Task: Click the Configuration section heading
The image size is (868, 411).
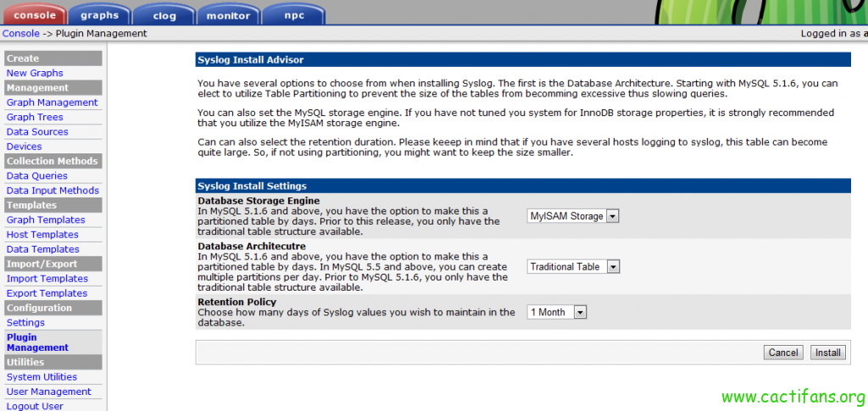Action: tap(53, 308)
